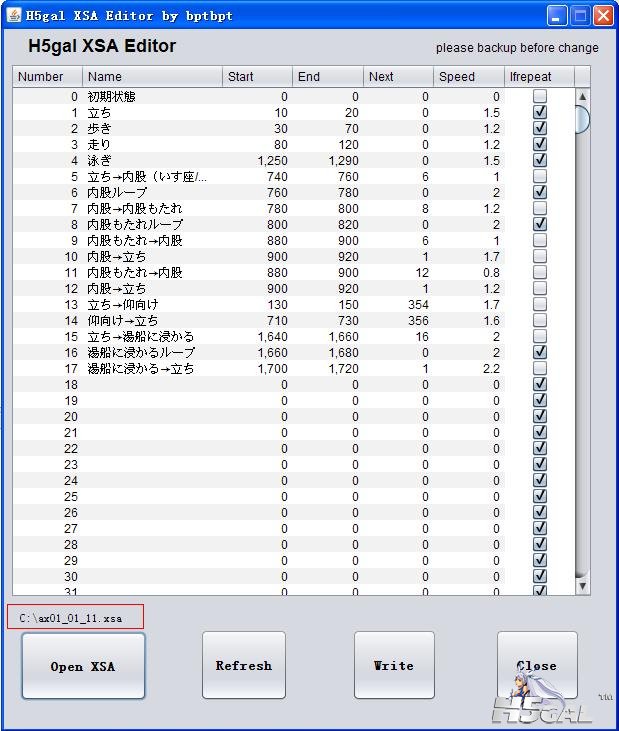Click the Ifrepeat column header
Image resolution: width=619 pixels, height=731 pixels.
[x=539, y=77]
